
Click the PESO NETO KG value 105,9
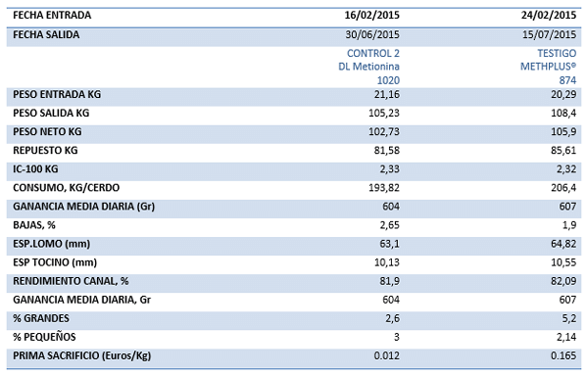tap(563, 132)
